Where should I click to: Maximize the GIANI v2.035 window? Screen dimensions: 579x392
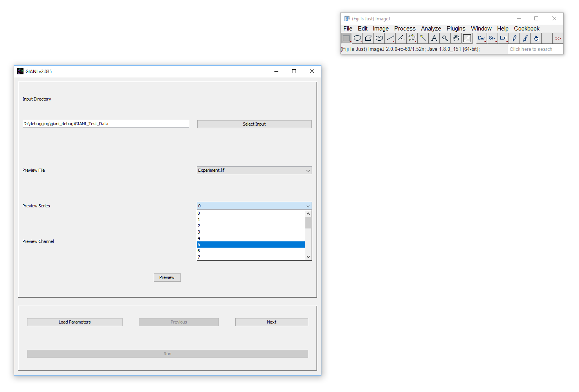[294, 71]
